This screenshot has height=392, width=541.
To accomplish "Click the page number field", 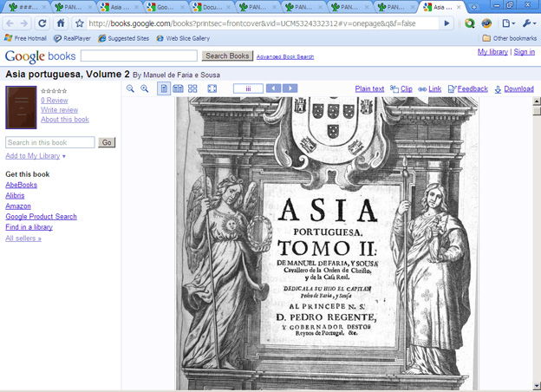I will [248, 88].
